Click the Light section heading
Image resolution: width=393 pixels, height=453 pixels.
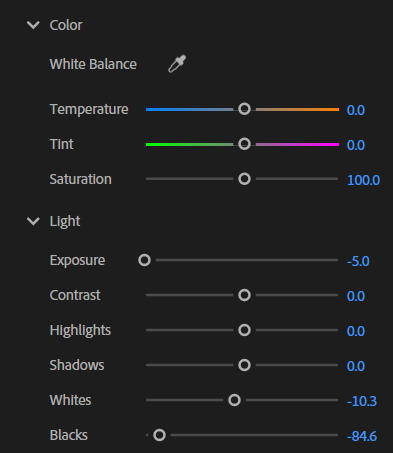tap(65, 221)
